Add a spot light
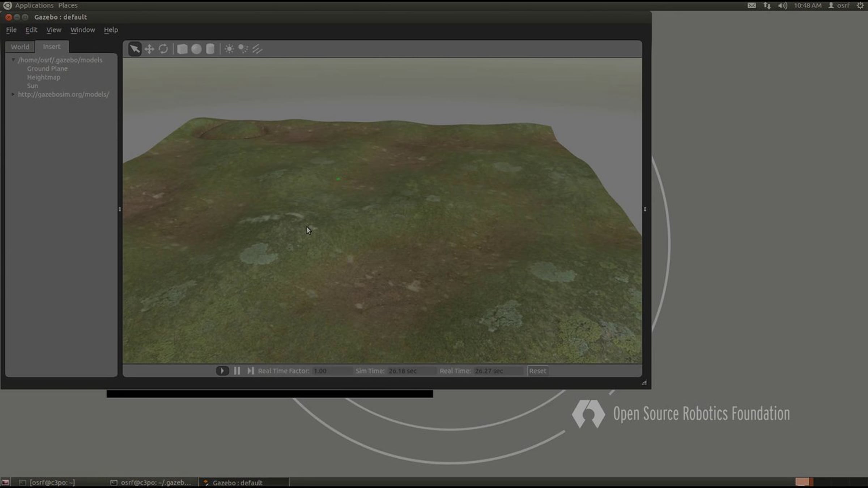Image resolution: width=868 pixels, height=488 pixels. pos(243,49)
